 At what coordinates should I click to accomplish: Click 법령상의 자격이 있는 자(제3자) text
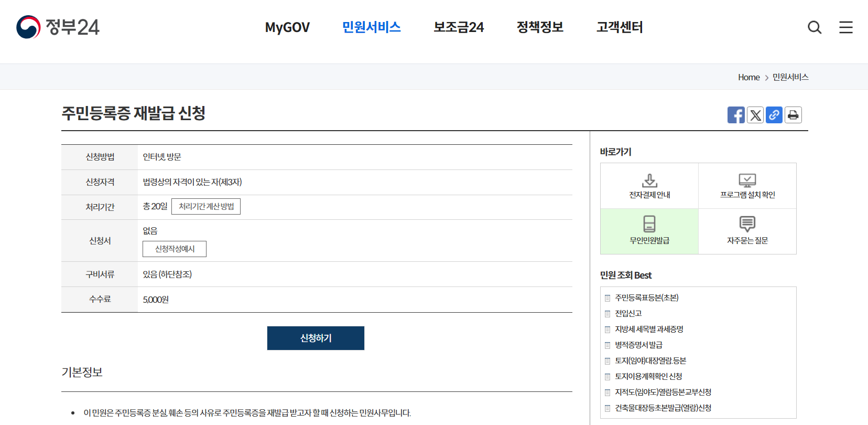(x=192, y=182)
